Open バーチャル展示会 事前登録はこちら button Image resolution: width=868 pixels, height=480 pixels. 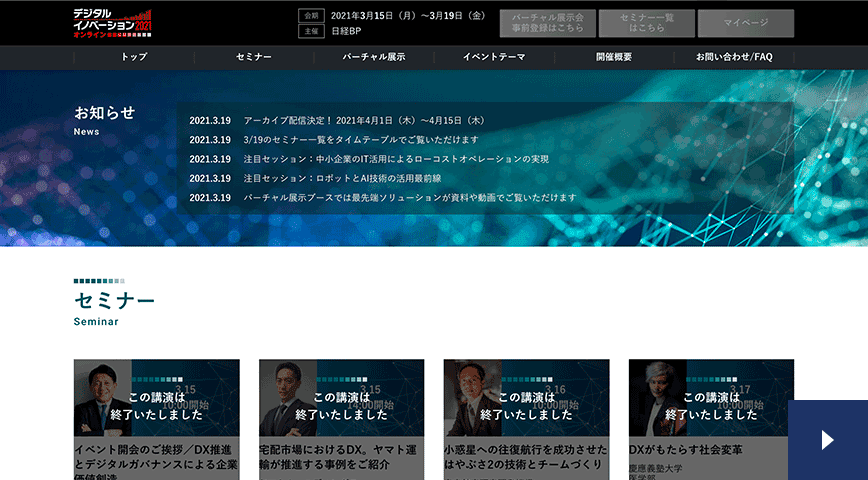pos(548,23)
